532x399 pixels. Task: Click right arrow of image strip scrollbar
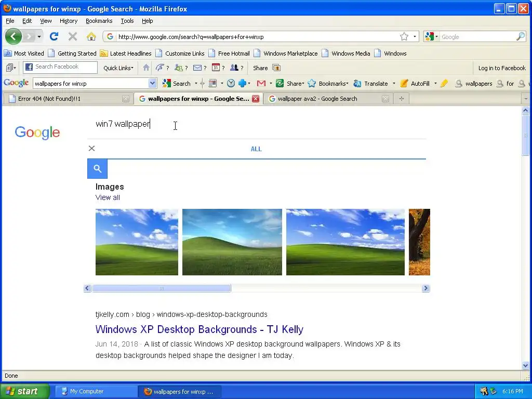coord(425,288)
